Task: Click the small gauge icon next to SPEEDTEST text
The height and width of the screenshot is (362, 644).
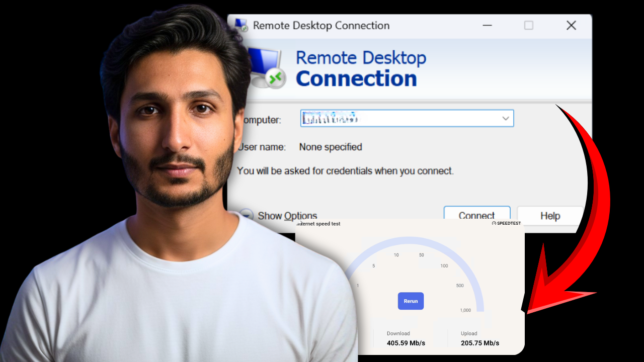Action: tap(494, 223)
